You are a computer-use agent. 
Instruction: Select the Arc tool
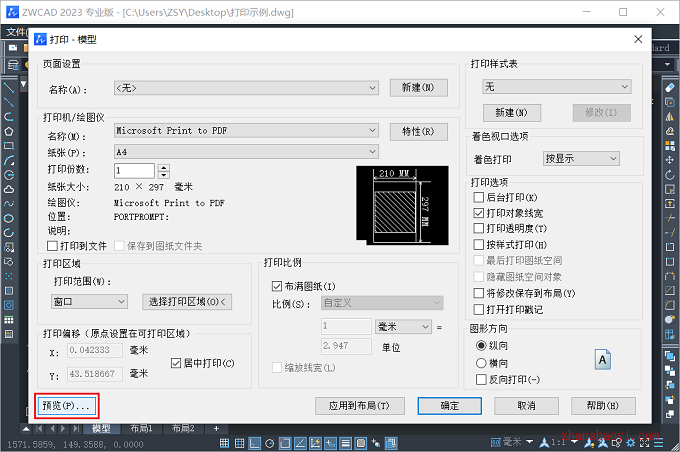(x=9, y=160)
